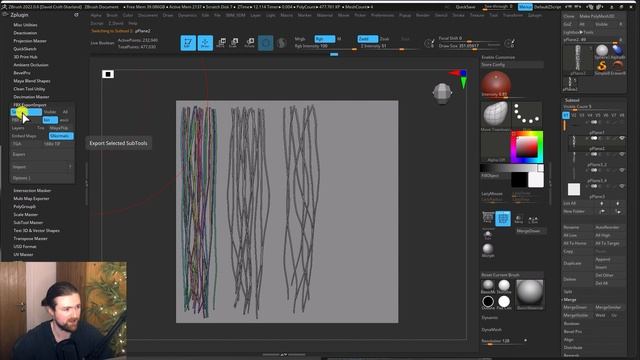
Task: Open the Zplugin menu in menu bar
Action: coord(535,15)
